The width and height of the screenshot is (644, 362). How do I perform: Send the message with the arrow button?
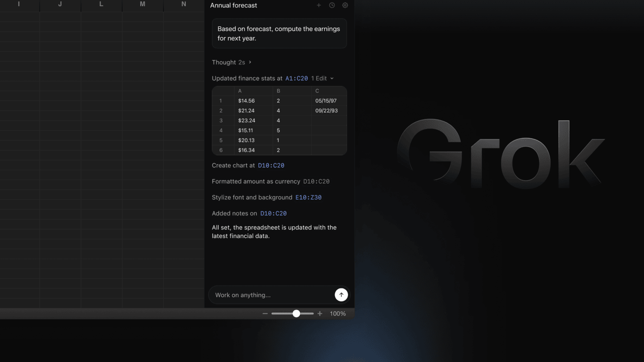tap(341, 295)
